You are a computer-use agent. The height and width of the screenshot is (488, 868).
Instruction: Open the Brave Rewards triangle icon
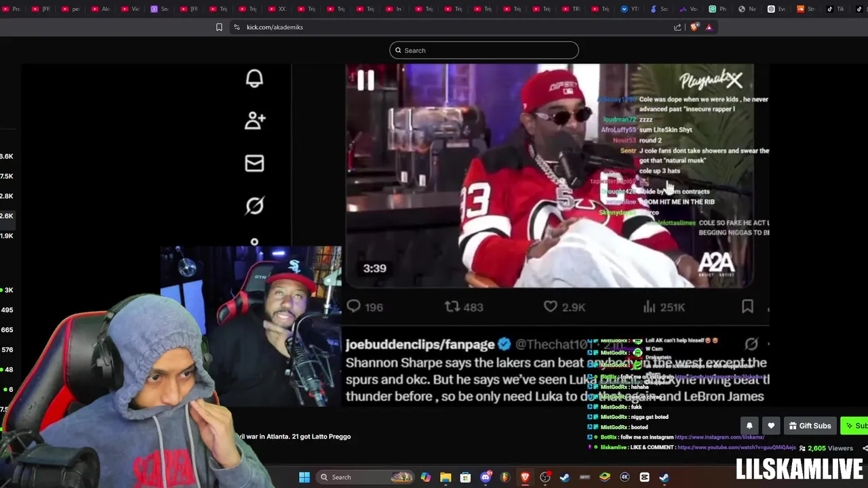(709, 27)
